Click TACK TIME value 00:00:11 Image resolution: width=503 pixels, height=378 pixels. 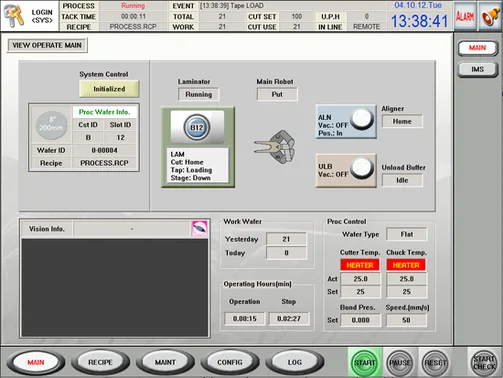[x=133, y=16]
